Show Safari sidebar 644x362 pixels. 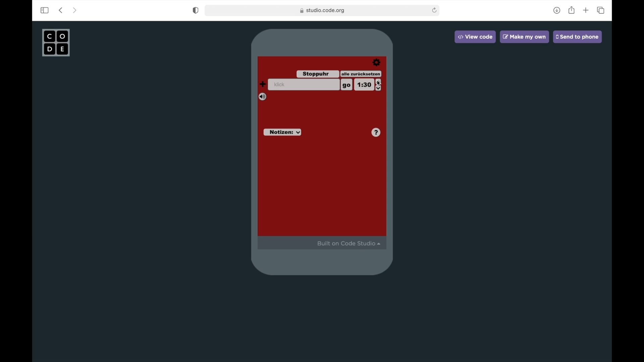[44, 10]
